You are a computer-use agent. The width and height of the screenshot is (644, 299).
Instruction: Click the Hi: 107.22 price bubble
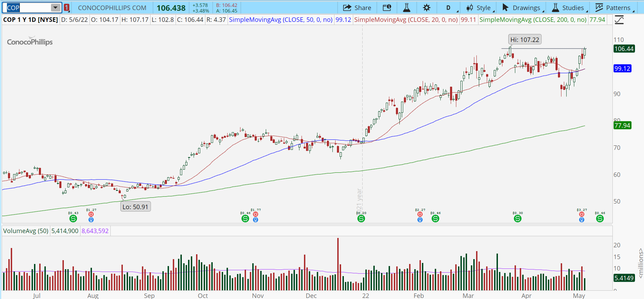(525, 40)
